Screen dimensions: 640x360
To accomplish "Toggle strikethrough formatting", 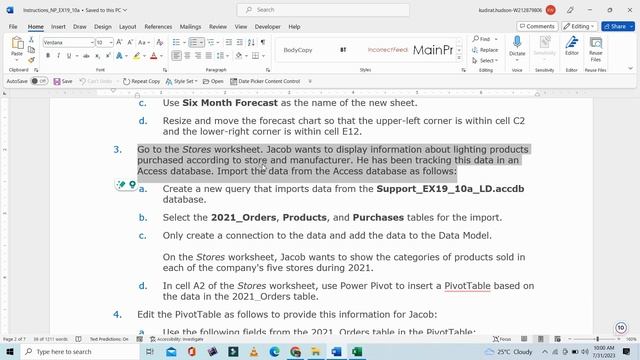I will [86, 56].
